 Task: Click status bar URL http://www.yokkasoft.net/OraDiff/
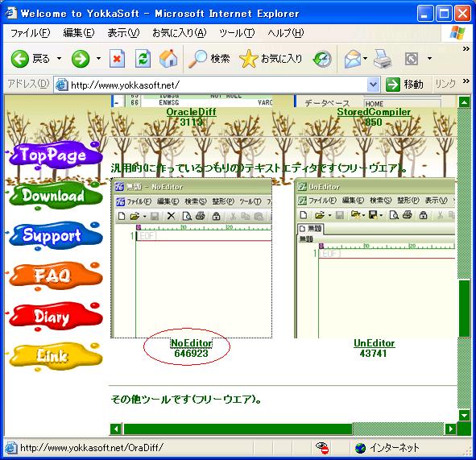[x=92, y=448]
